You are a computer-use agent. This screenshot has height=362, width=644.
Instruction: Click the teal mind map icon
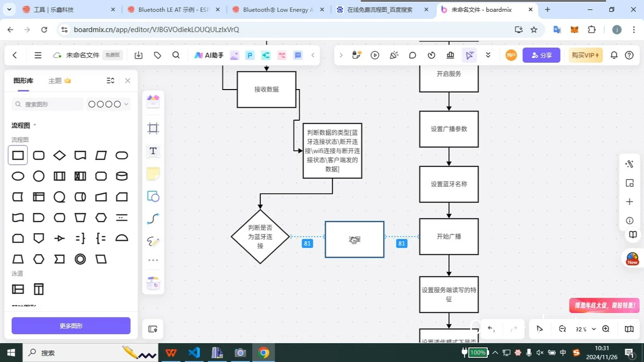(x=266, y=55)
